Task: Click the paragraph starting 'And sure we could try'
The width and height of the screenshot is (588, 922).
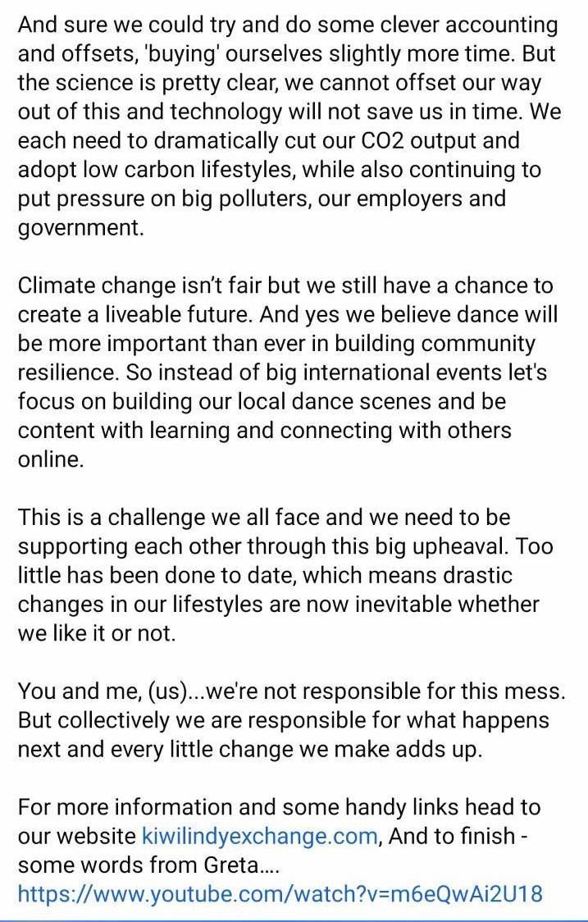Action: [x=289, y=126]
